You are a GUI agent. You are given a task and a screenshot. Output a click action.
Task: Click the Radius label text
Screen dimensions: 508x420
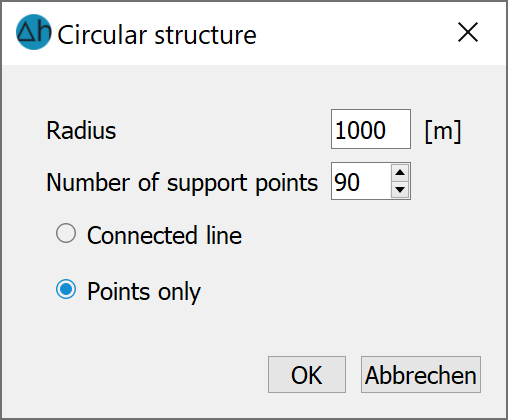81,130
